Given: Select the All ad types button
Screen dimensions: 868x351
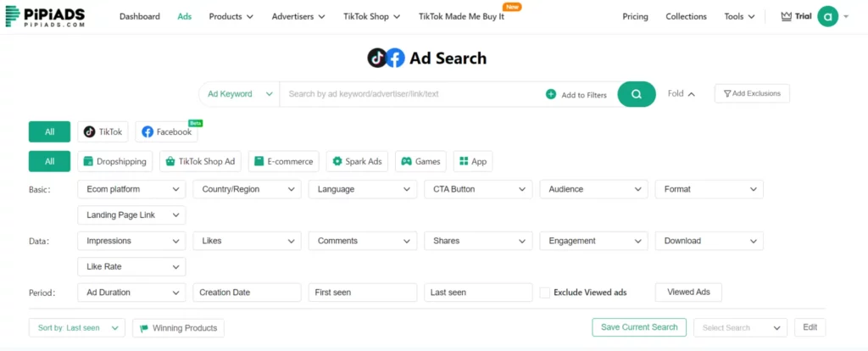Looking at the screenshot, I should (50, 162).
